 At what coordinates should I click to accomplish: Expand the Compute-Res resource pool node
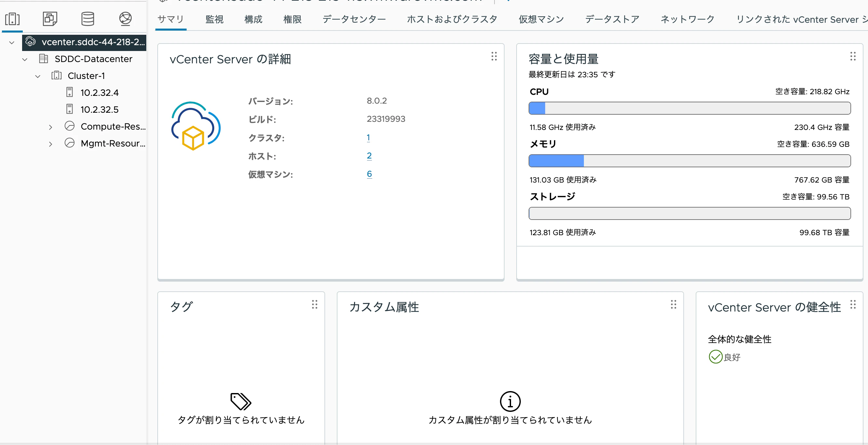click(50, 127)
